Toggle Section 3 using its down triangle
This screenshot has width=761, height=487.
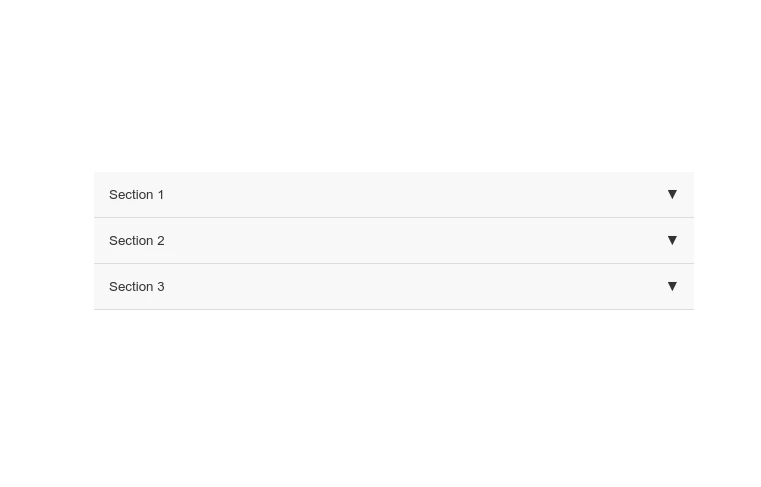click(672, 286)
